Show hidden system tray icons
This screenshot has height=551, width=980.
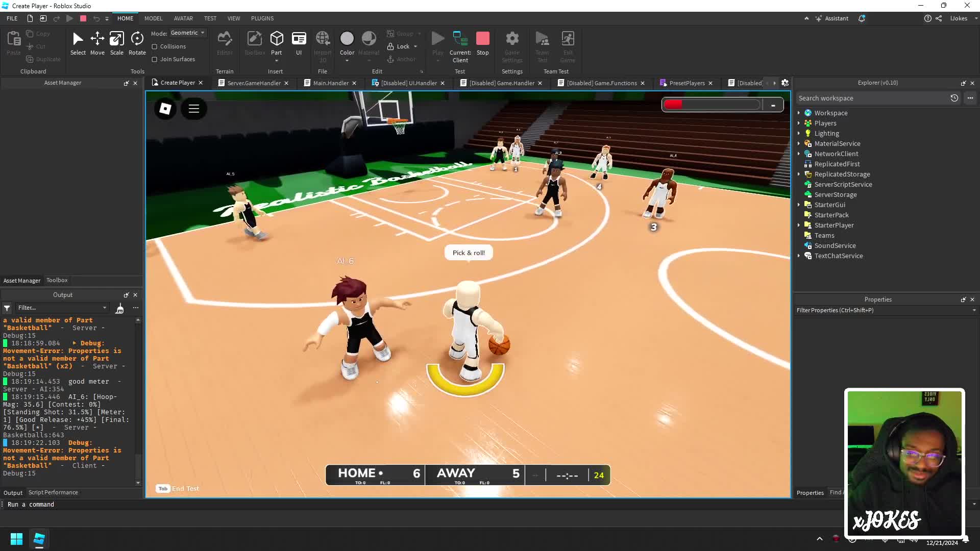(819, 539)
